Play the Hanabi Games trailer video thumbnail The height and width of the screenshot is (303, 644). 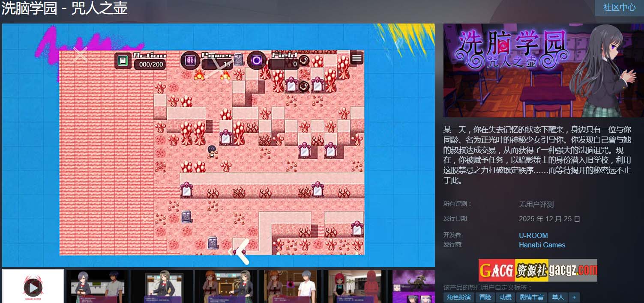coord(33,286)
